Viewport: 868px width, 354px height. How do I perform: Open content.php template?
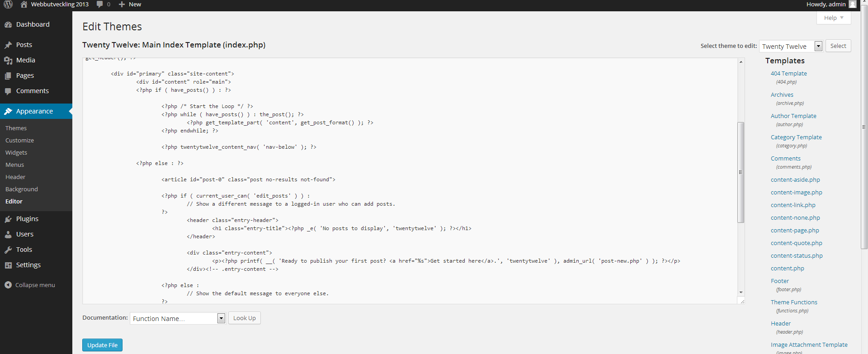[788, 268]
